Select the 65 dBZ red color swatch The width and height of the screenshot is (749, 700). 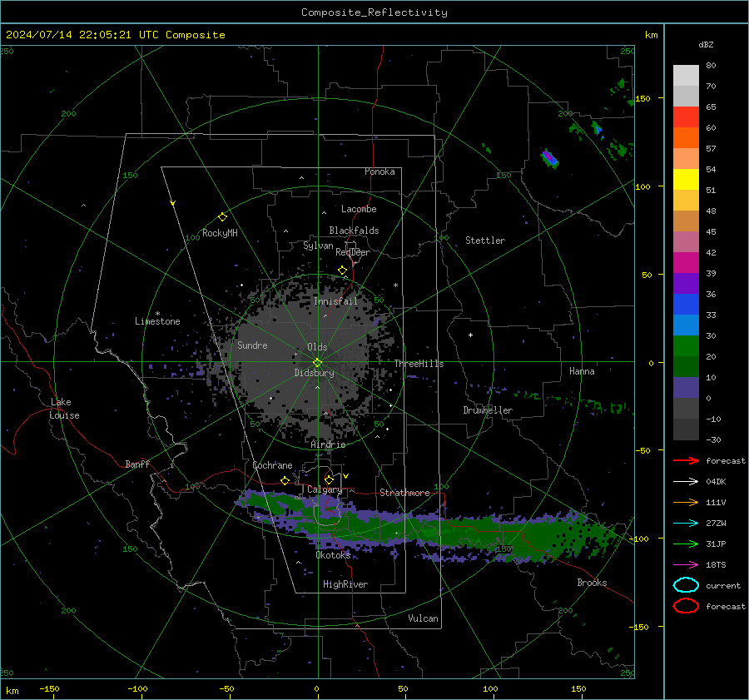click(x=686, y=117)
